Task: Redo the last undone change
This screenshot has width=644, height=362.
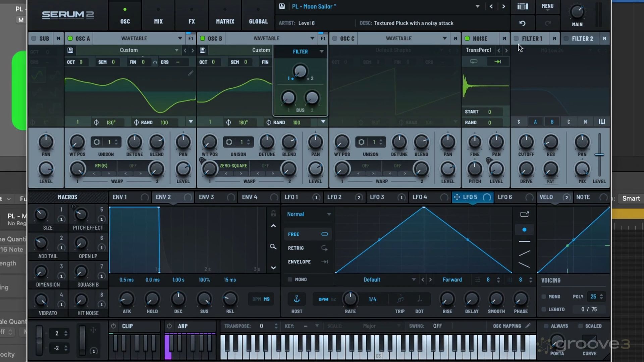Action: point(548,23)
